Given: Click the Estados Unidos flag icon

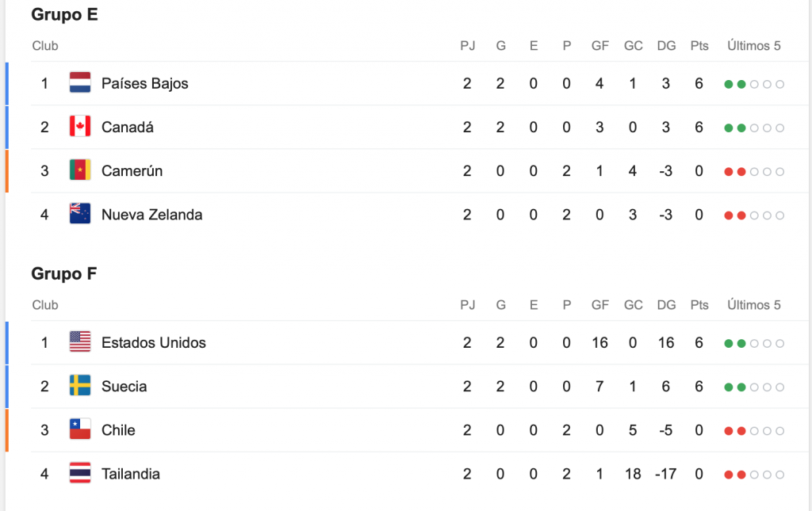Looking at the screenshot, I should pyautogui.click(x=80, y=342).
